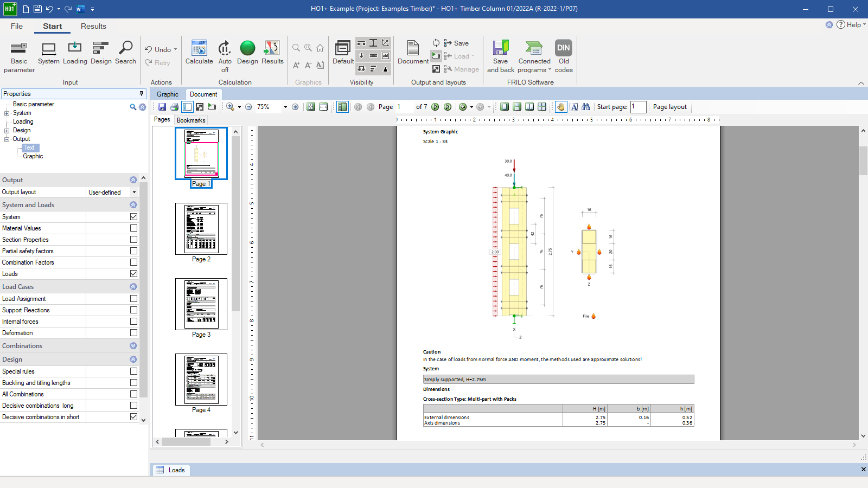Run Calculate from the ribbon
This screenshot has height=488, width=868.
coord(199,53)
